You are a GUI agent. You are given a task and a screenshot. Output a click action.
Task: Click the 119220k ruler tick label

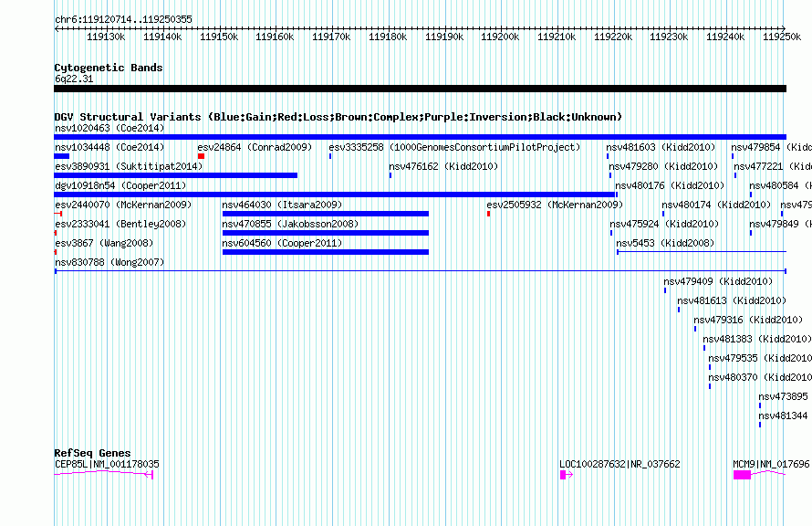(613, 37)
